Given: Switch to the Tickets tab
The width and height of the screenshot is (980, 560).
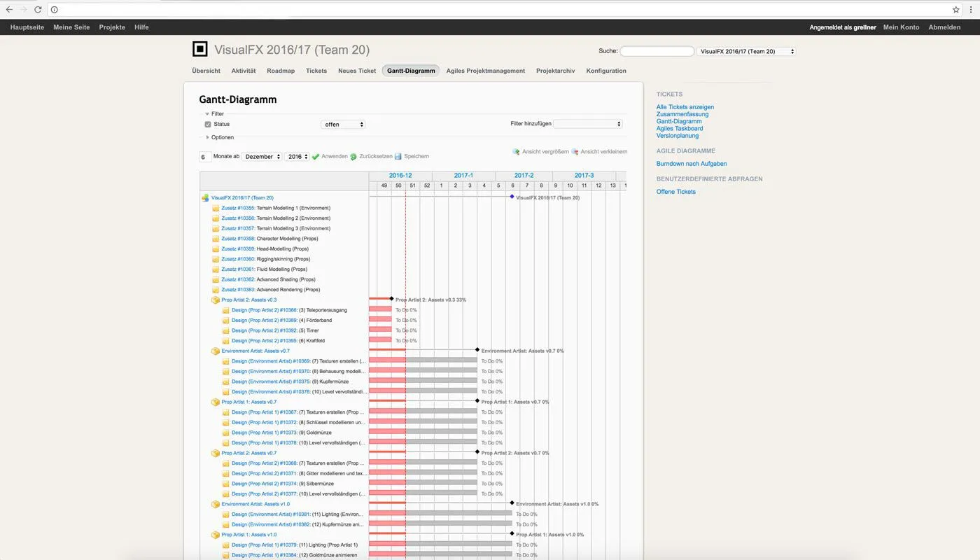Looking at the screenshot, I should pyautogui.click(x=316, y=71).
